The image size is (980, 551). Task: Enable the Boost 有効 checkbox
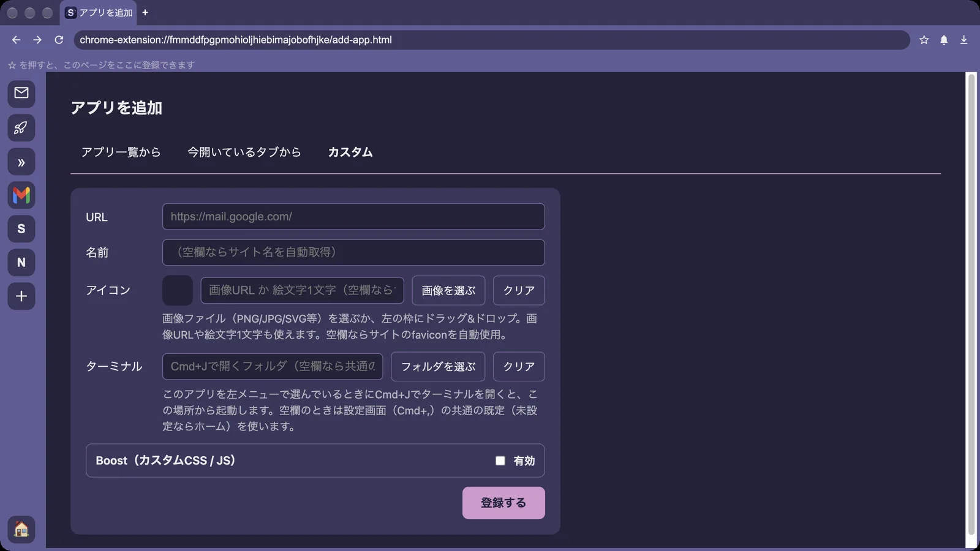tap(500, 460)
